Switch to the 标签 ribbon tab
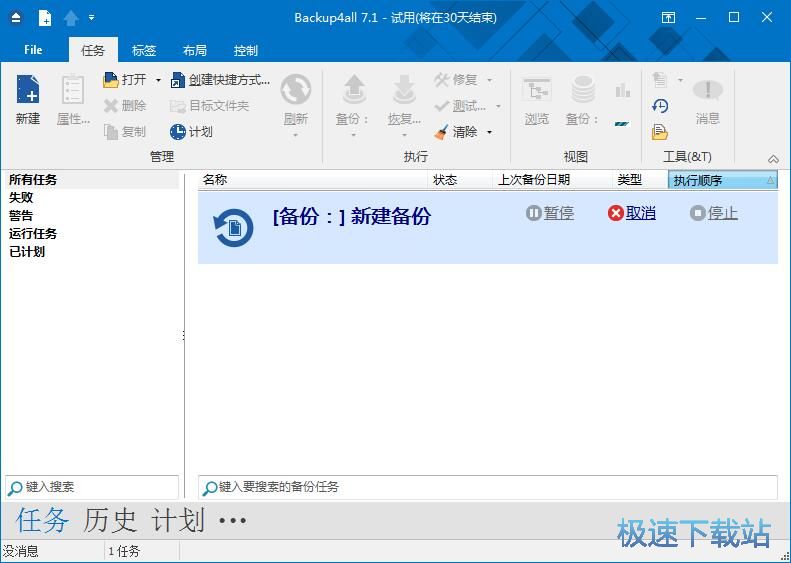Image resolution: width=791 pixels, height=563 pixels. (144, 50)
